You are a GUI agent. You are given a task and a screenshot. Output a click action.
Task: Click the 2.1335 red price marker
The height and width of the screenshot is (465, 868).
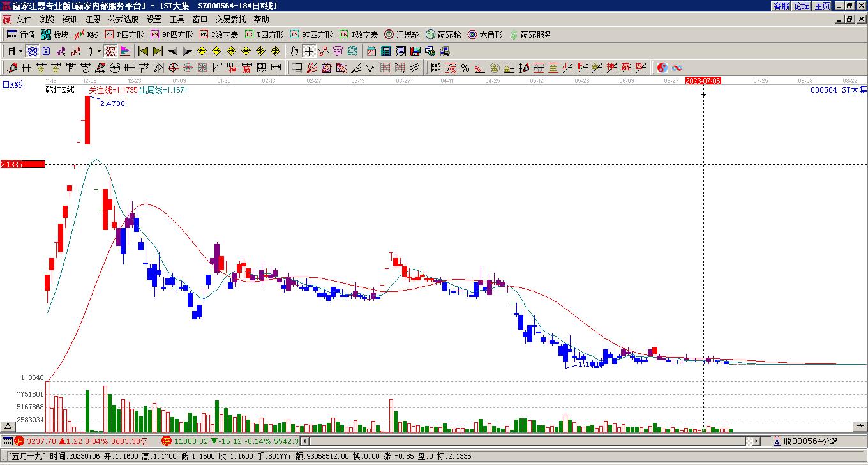23,164
